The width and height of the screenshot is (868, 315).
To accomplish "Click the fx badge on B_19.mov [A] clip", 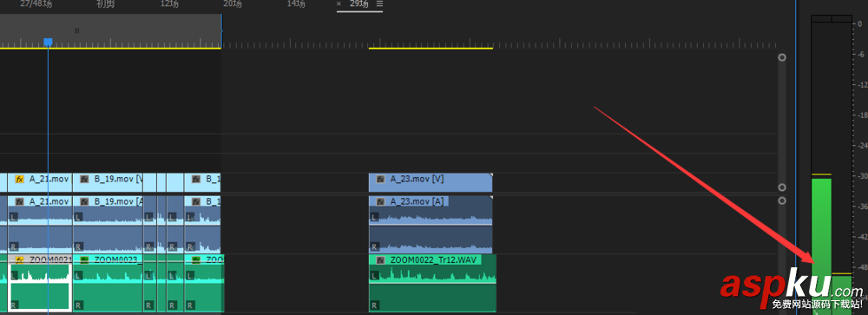I will coord(85,201).
